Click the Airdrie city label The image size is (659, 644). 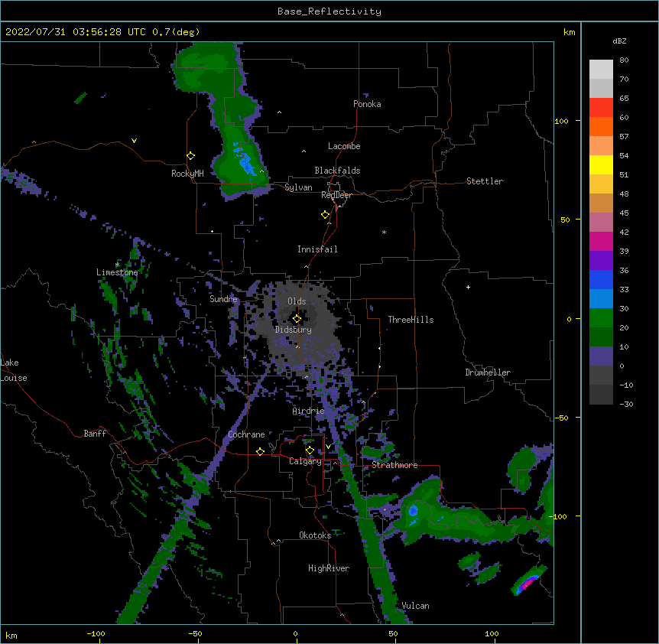point(309,411)
